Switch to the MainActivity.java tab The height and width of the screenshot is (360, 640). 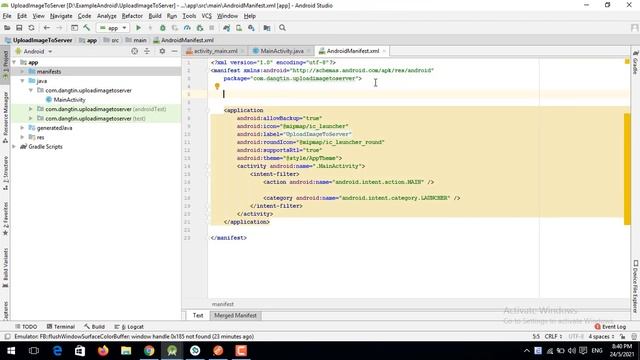pos(281,51)
